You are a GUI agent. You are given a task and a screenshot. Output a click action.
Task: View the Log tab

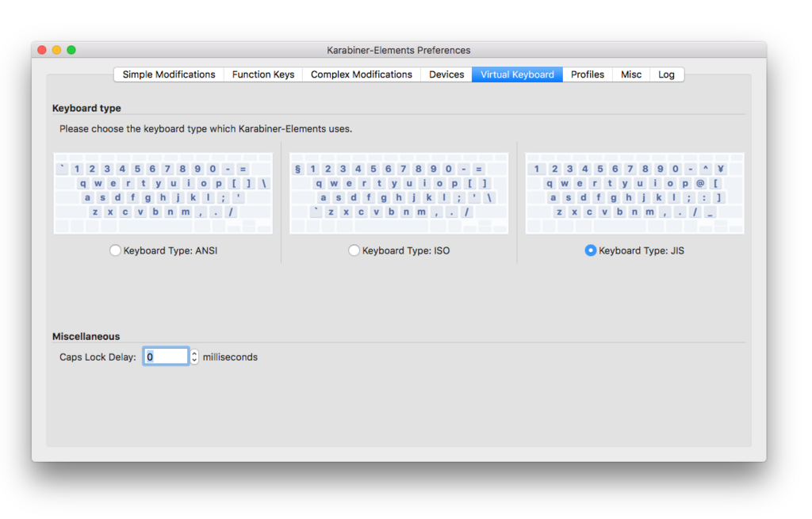click(x=666, y=74)
